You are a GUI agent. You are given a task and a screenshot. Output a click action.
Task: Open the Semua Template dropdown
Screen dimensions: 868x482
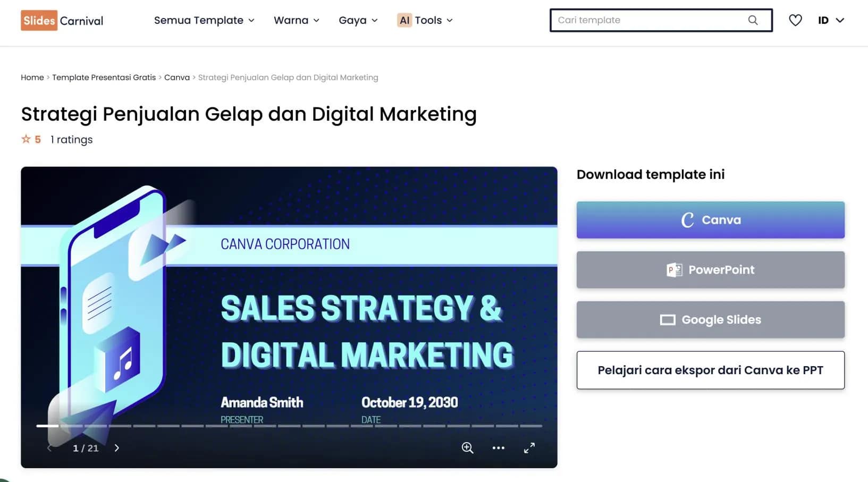tap(204, 20)
